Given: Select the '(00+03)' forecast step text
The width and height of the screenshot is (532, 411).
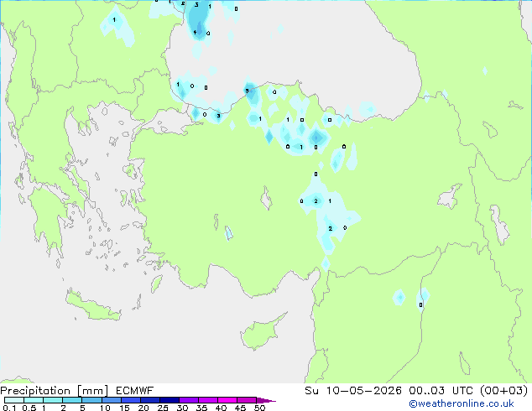Looking at the screenshot, I should click(x=503, y=391).
